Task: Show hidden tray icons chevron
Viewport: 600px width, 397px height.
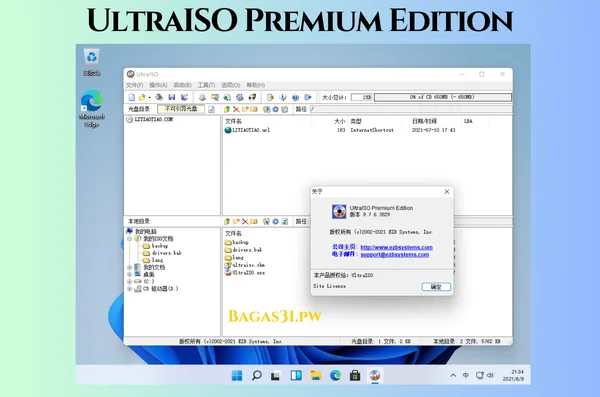Action: point(453,376)
